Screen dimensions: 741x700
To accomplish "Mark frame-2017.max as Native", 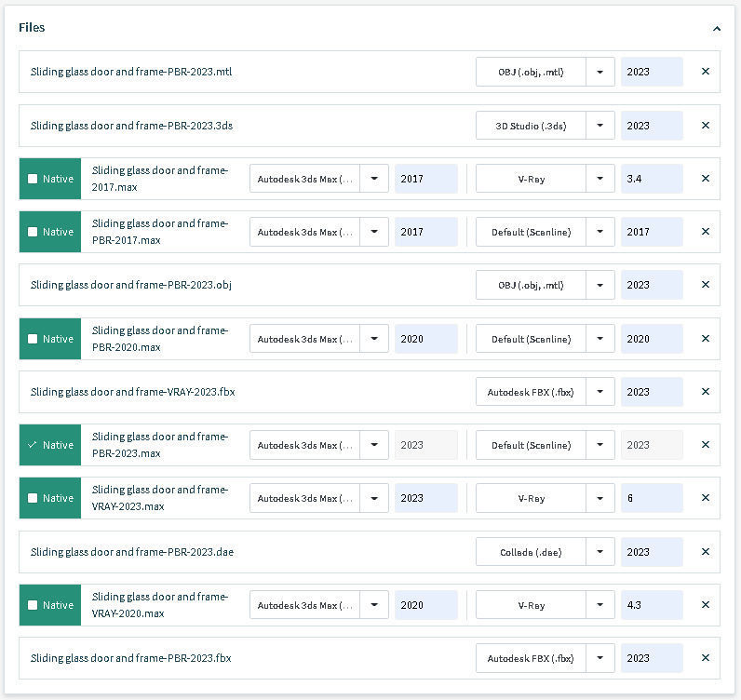I will click(x=34, y=179).
